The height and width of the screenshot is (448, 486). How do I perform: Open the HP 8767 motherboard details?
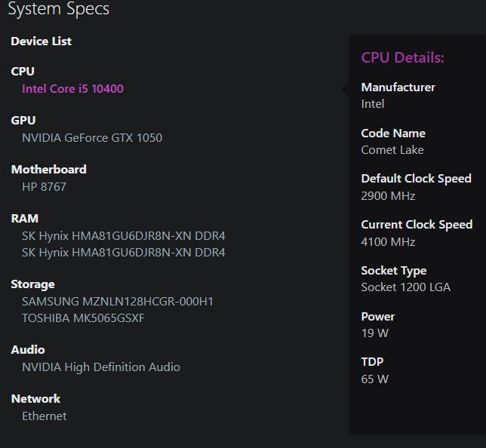(44, 187)
